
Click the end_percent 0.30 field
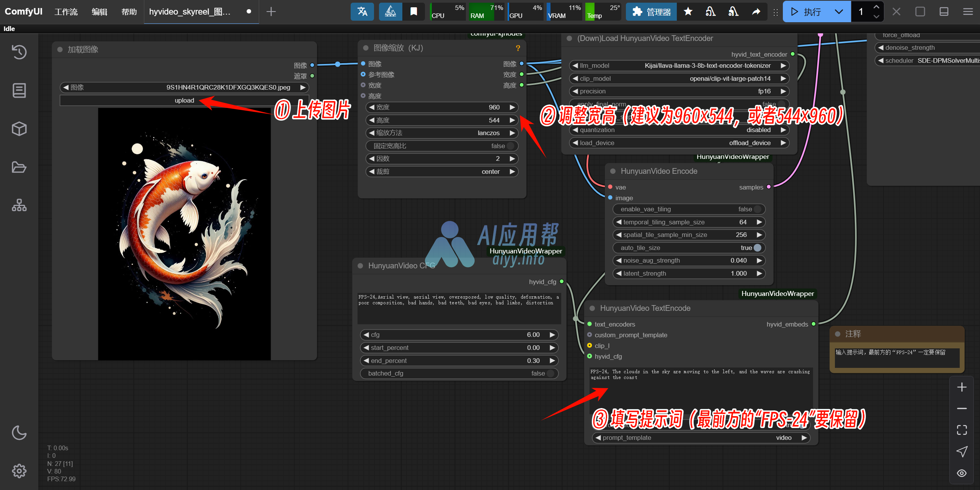[459, 361]
